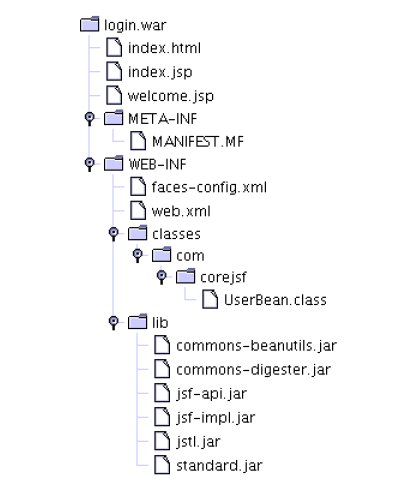Toggle the corejsf folder expand handle
The image size is (404, 486).
pos(162,276)
